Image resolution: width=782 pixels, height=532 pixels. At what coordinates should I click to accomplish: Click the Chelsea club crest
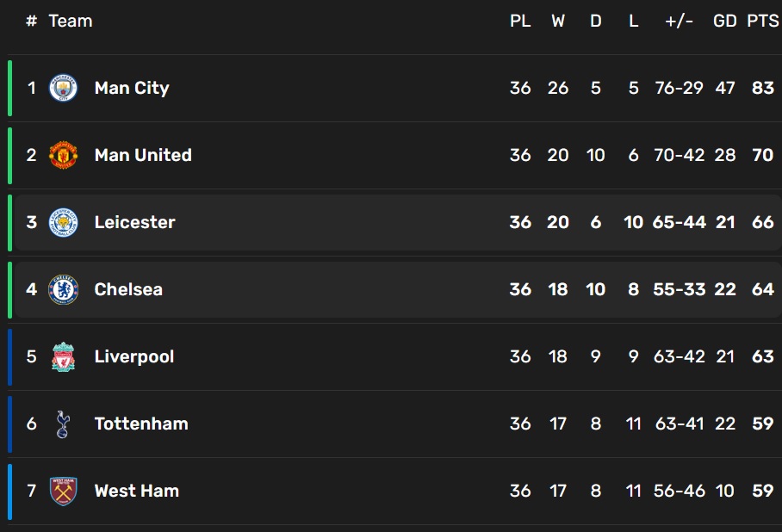(x=63, y=289)
